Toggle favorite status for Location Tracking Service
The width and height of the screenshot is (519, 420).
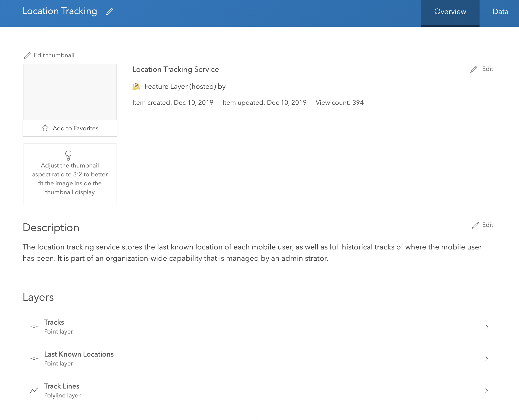(x=70, y=128)
